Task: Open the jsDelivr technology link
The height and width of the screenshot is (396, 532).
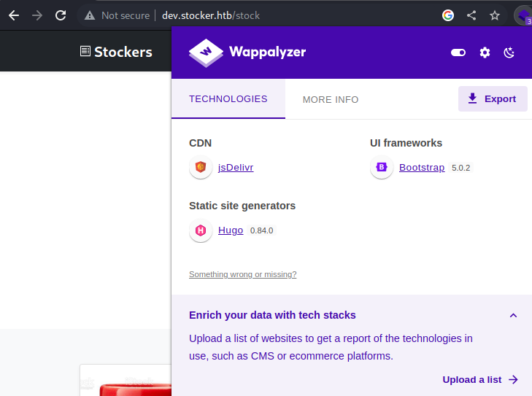Action: [x=236, y=168]
